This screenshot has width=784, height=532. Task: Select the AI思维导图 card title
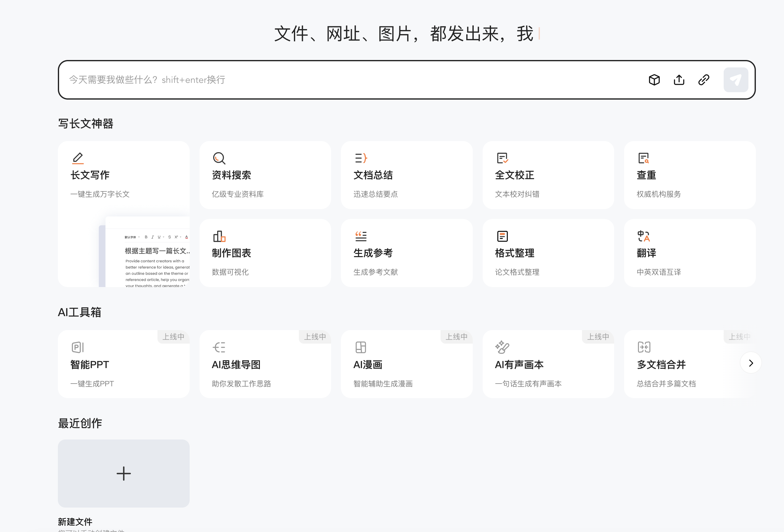pos(236,365)
